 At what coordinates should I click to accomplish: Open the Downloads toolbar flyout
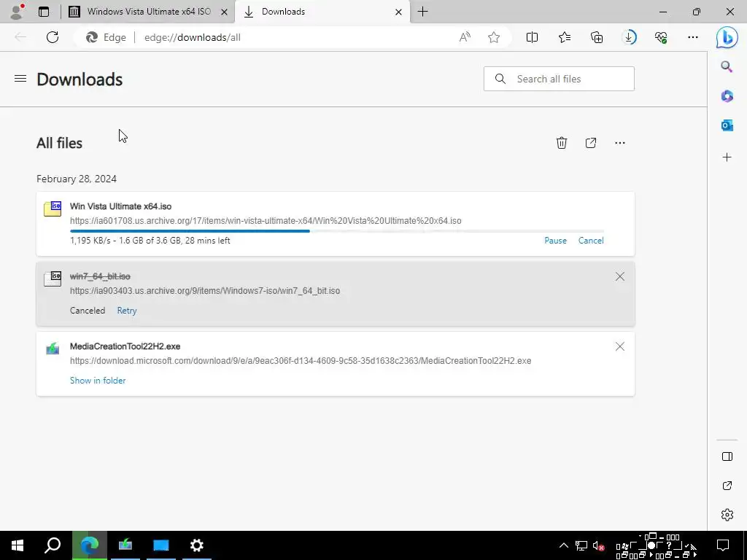pos(630,37)
